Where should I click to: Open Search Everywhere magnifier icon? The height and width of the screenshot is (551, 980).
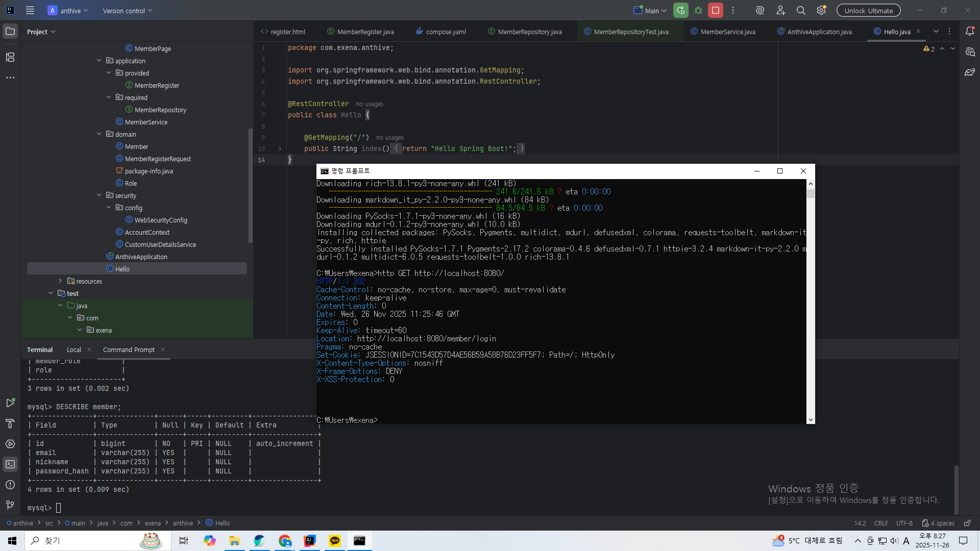[801, 10]
